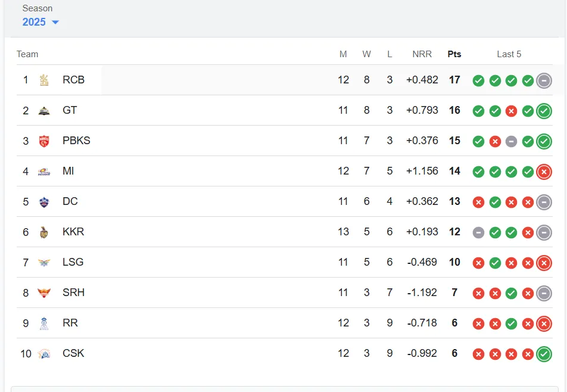The width and height of the screenshot is (567, 392).
Task: Click the dropdown arrow next to 2025
Action: click(x=55, y=22)
